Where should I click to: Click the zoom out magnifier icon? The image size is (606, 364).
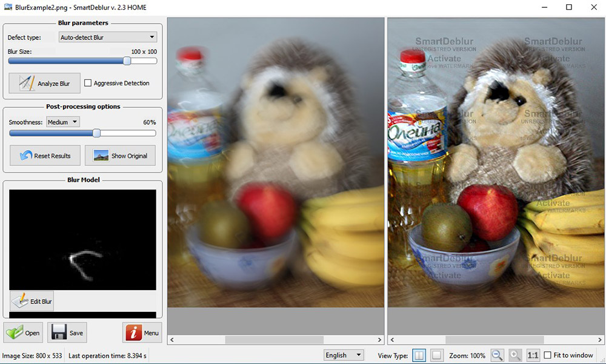pos(497,356)
